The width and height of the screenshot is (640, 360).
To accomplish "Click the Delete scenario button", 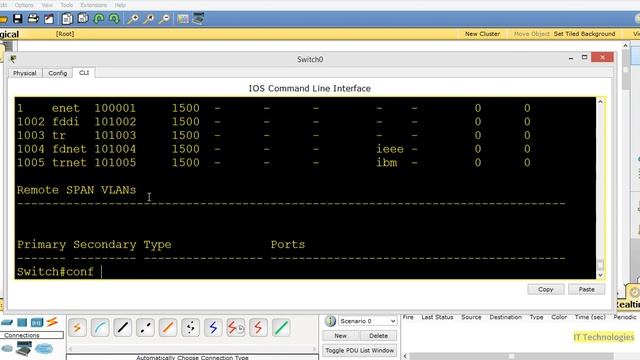I will (378, 336).
